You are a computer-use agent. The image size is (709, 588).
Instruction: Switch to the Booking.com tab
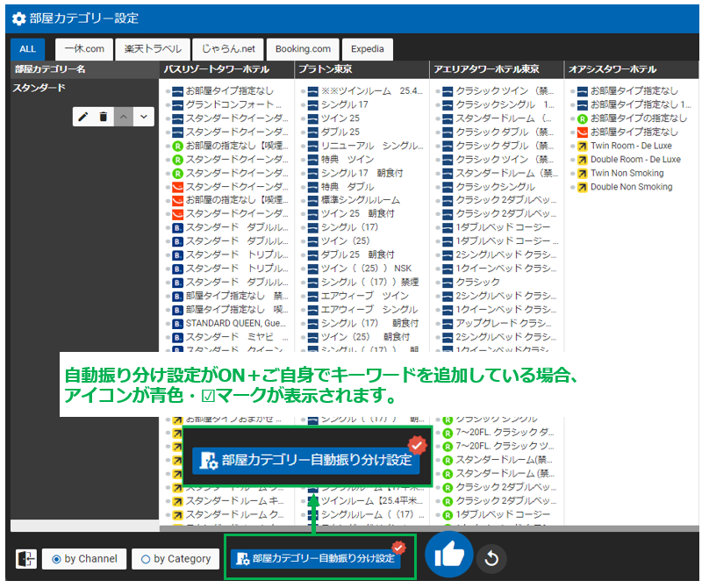coord(299,49)
